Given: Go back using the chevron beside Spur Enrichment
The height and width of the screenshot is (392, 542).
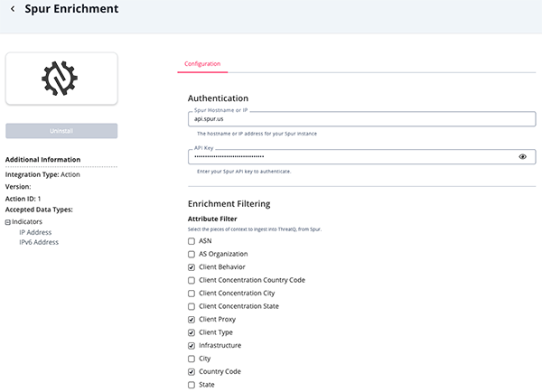Looking at the screenshot, I should click(x=13, y=9).
